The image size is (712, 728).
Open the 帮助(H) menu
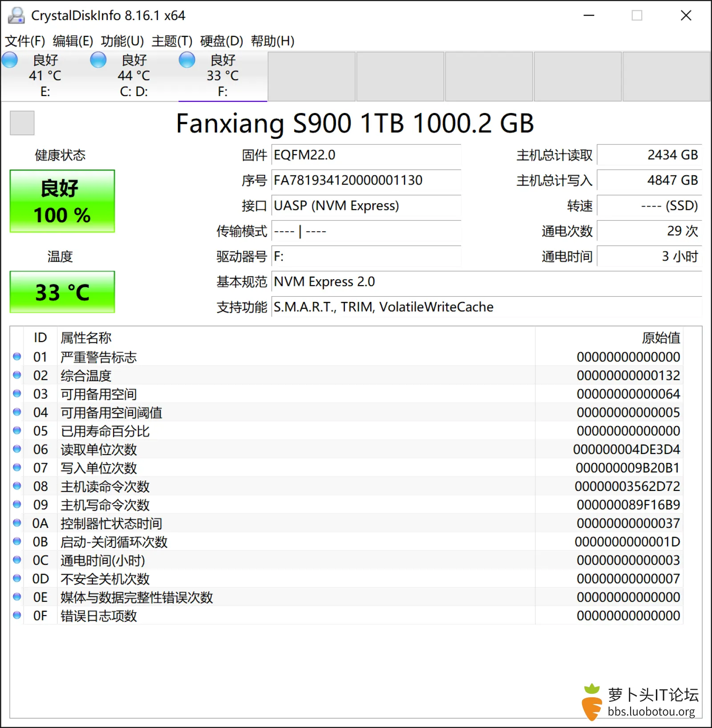pyautogui.click(x=272, y=41)
